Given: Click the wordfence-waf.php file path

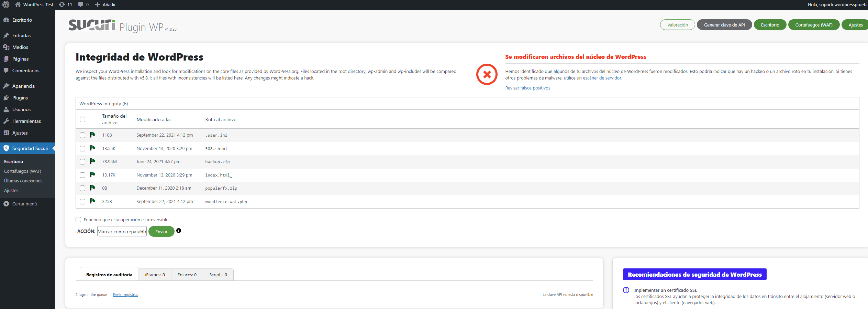Looking at the screenshot, I should point(226,202).
